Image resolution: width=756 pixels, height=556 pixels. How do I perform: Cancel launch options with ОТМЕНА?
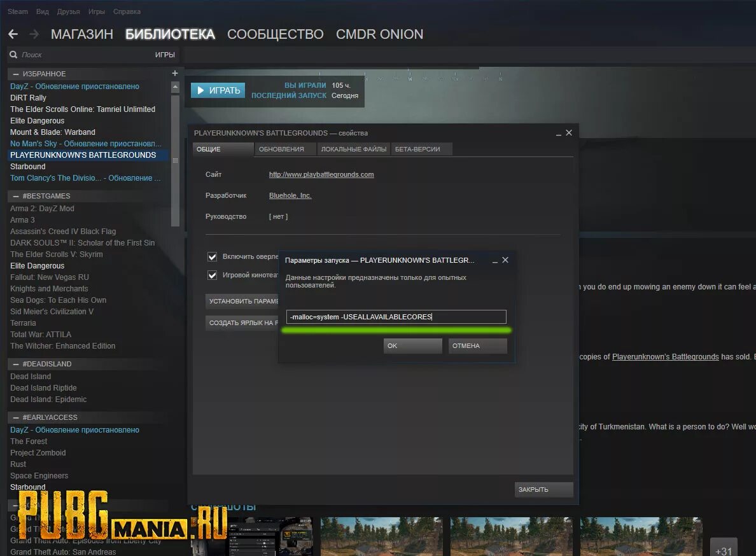pos(478,346)
